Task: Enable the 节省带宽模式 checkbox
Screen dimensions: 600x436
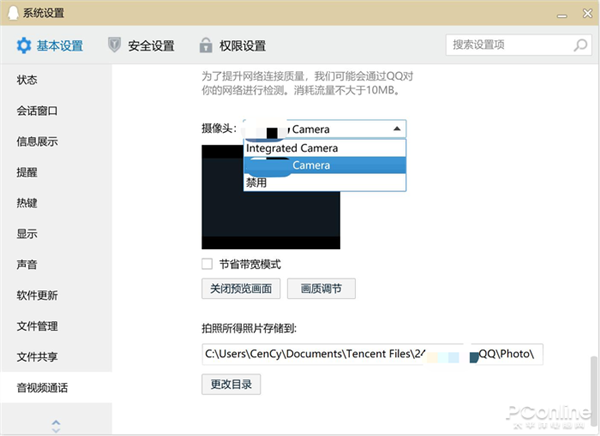Action: 207,264
